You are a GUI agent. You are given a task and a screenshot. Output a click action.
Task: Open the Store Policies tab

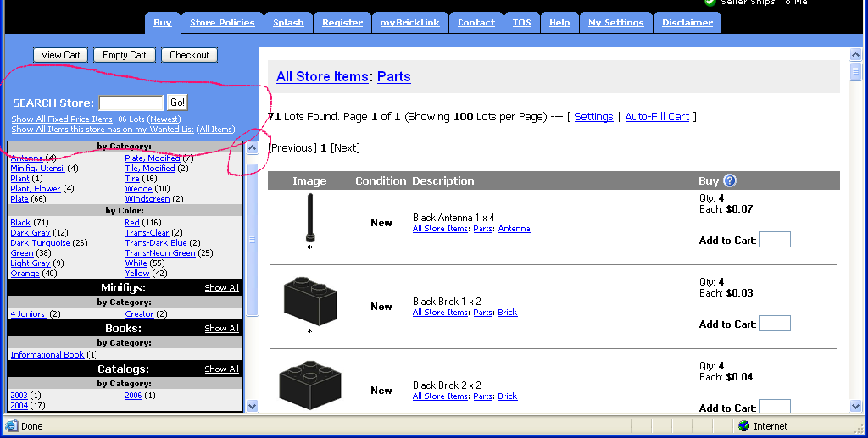coord(222,23)
